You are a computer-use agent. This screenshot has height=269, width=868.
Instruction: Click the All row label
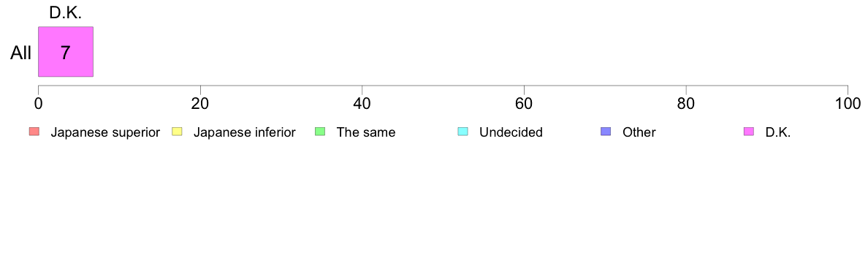click(21, 53)
